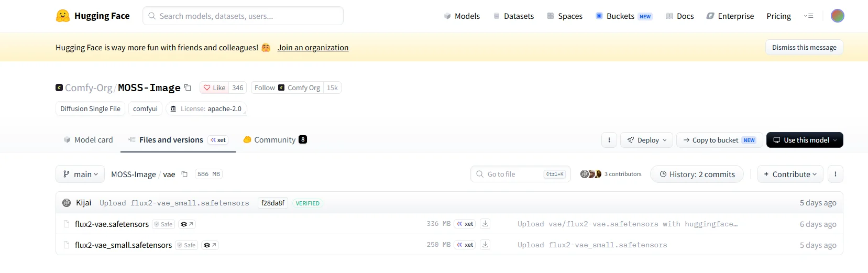The width and height of the screenshot is (868, 273).
Task: Open the Datasets page
Action: pos(513,16)
